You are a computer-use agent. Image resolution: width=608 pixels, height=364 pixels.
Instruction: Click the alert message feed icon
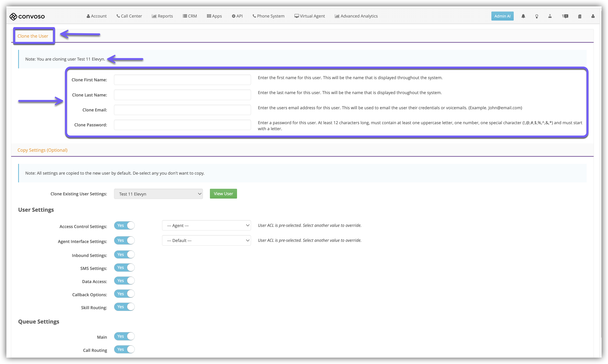[x=565, y=16]
